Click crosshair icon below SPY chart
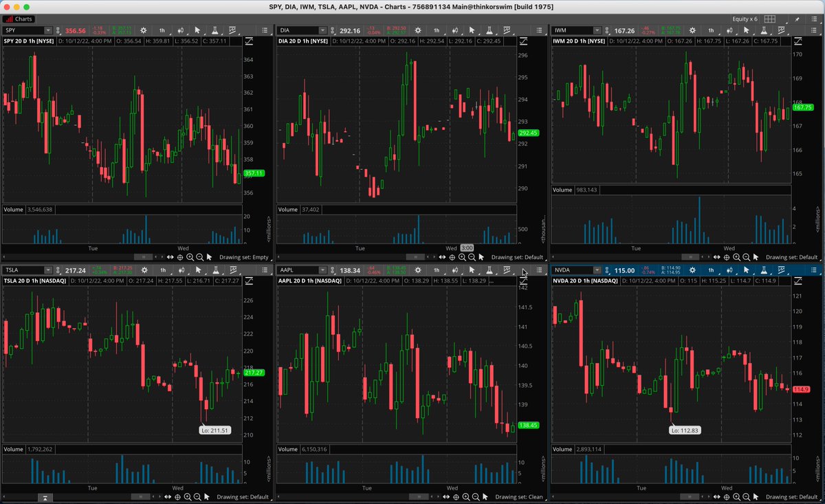Image resolution: width=825 pixels, height=504 pixels. coord(180,256)
